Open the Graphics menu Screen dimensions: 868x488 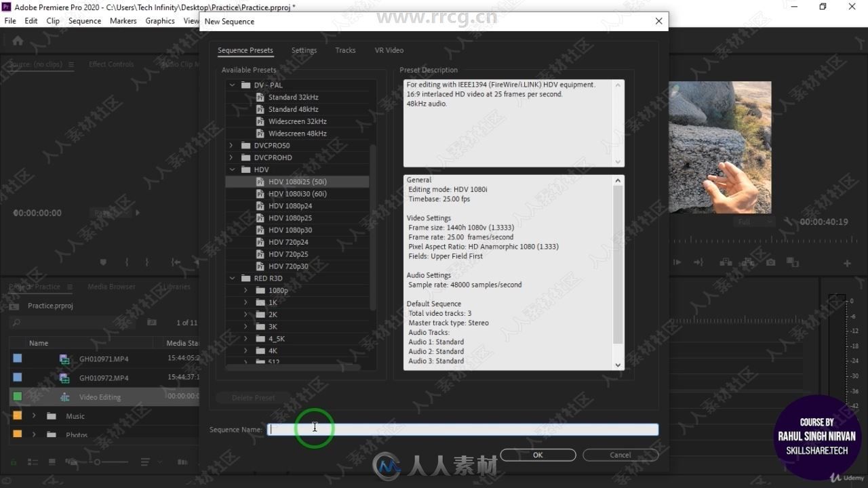click(160, 21)
